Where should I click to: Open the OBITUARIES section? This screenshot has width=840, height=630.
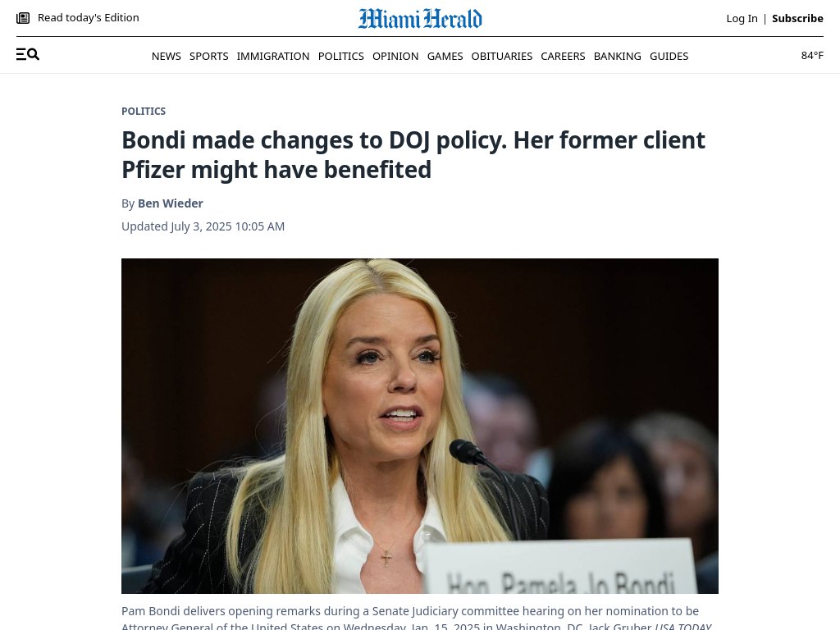(502, 57)
